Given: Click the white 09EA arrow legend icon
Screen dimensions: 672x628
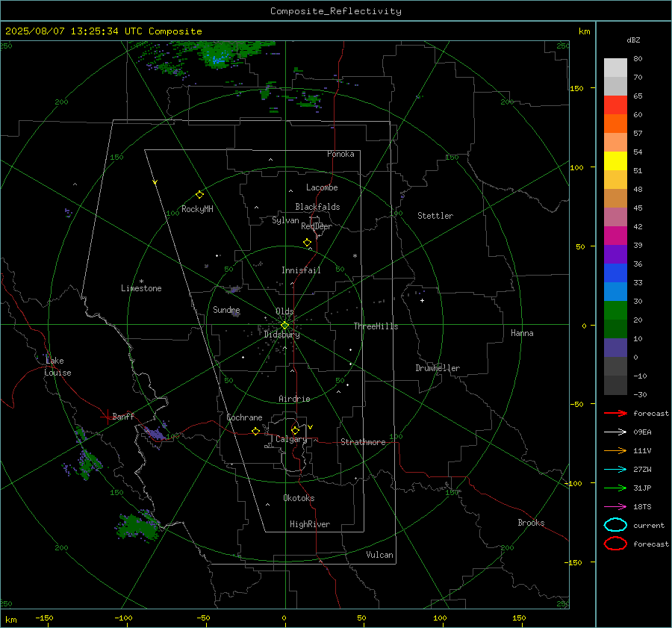Looking at the screenshot, I should coord(615,432).
